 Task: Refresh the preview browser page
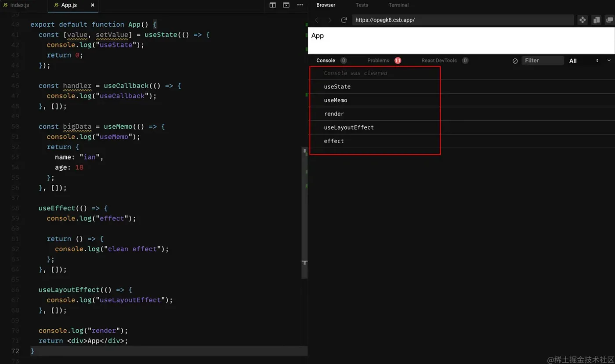pyautogui.click(x=344, y=20)
